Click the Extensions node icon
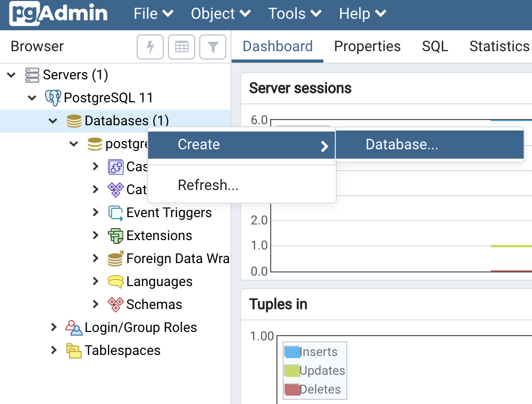532x404 pixels. [x=115, y=235]
